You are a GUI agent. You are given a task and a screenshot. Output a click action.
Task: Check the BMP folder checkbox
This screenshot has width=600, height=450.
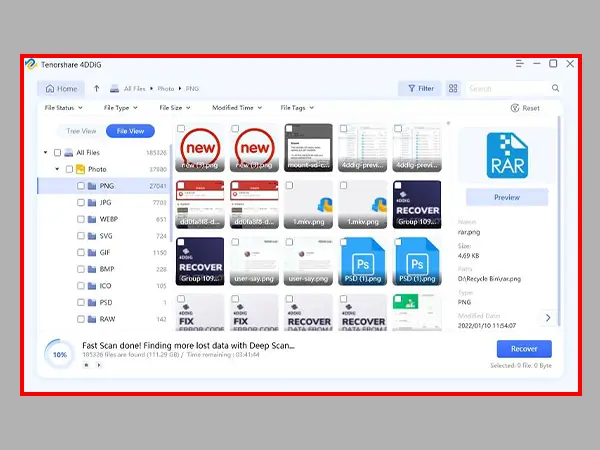pyautogui.click(x=81, y=269)
